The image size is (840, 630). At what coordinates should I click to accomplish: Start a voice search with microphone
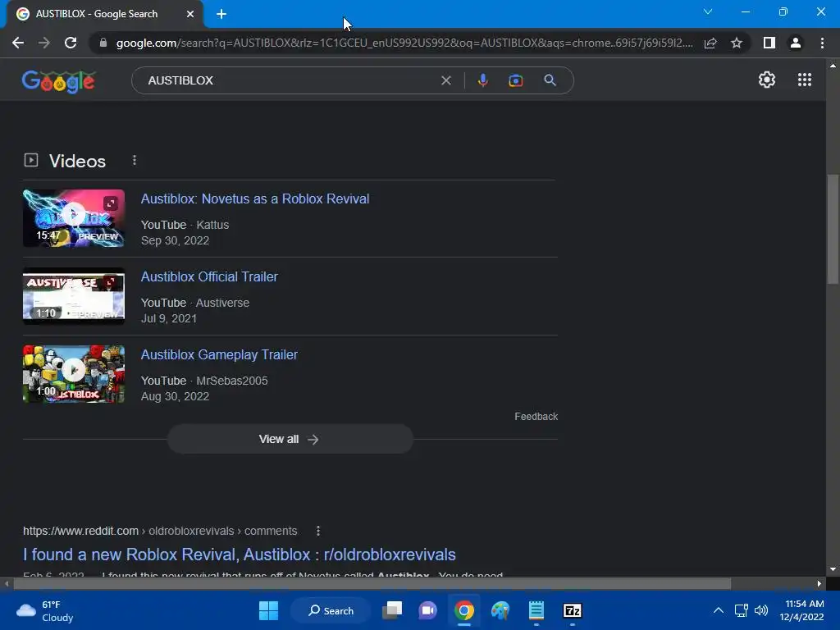click(482, 80)
